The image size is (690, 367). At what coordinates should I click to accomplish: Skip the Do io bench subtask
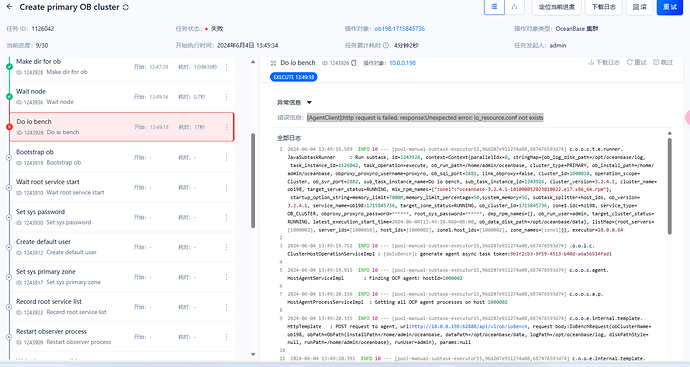coord(663,62)
